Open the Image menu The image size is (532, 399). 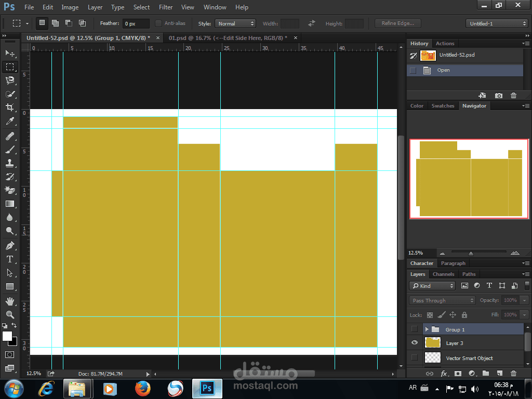(x=70, y=7)
